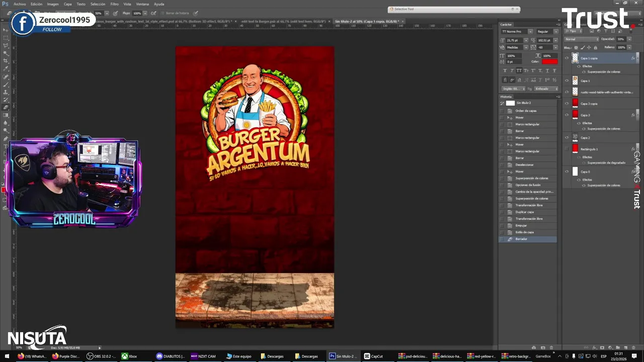Open OBS 32.0.2 from taskbar
644x362 pixels.
pyautogui.click(x=101, y=356)
